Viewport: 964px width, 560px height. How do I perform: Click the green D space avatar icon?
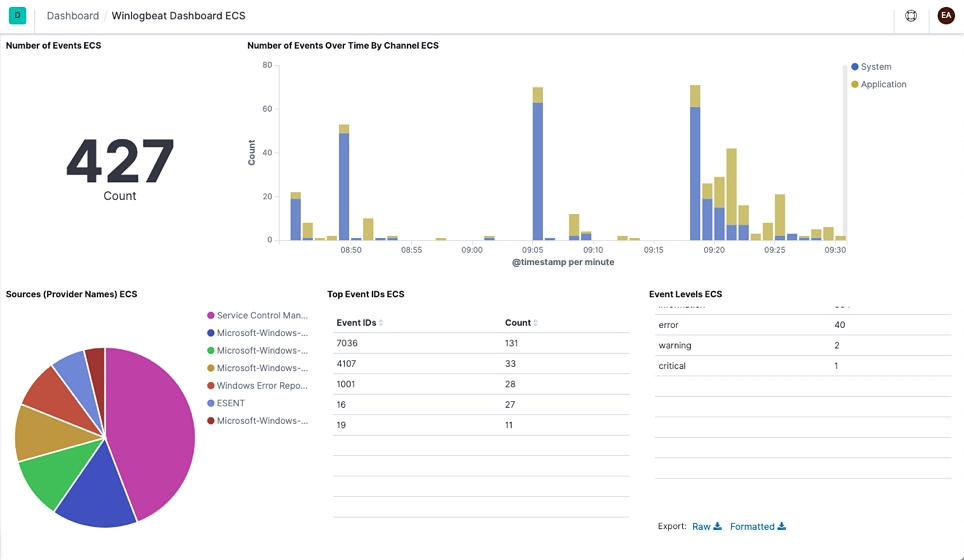[17, 15]
